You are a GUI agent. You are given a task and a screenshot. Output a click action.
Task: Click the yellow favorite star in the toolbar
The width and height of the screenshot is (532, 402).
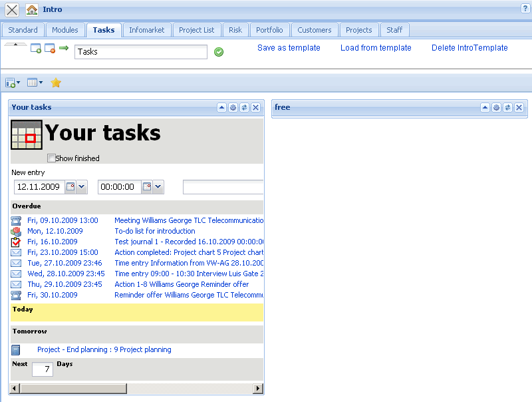56,83
